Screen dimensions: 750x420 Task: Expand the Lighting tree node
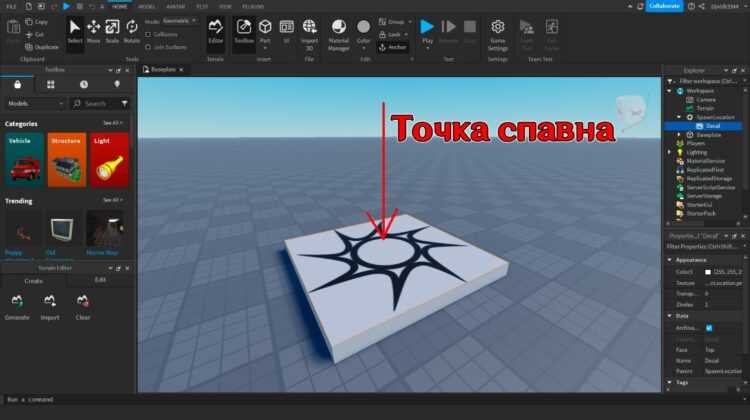pos(670,153)
